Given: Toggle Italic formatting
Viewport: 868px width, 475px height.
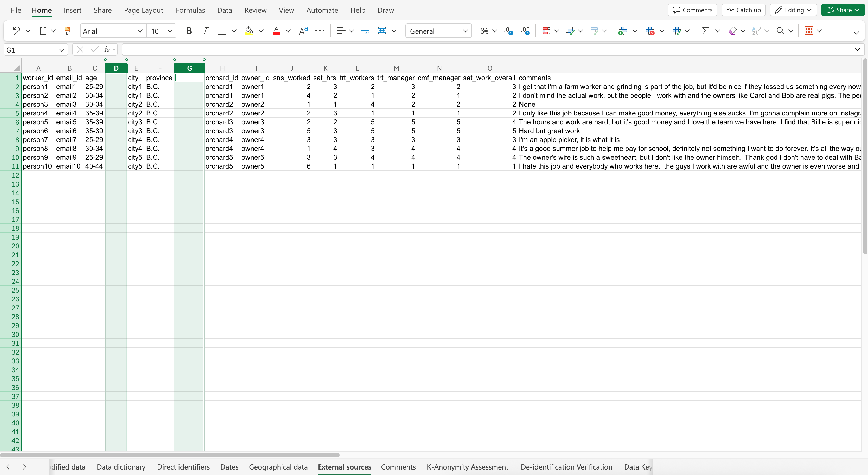Looking at the screenshot, I should tap(205, 31).
